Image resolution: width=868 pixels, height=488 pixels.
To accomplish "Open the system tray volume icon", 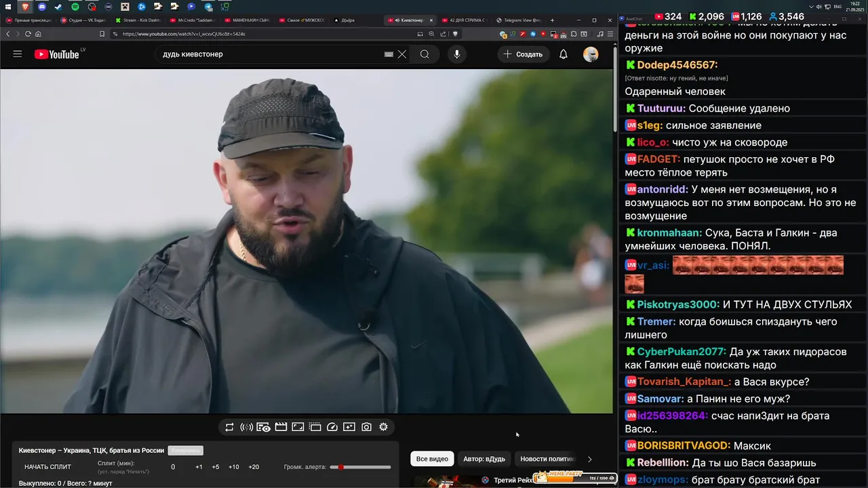I will pos(818,6).
